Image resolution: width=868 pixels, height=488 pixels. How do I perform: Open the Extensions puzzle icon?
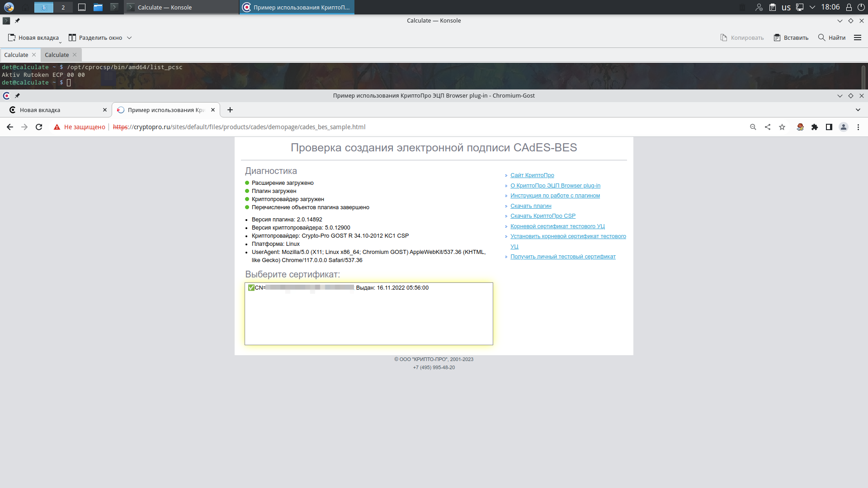tap(815, 127)
